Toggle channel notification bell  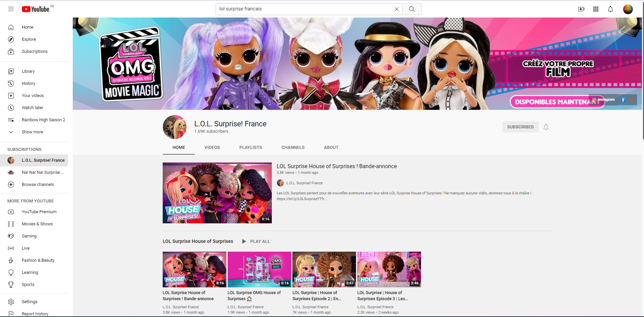pyautogui.click(x=546, y=127)
